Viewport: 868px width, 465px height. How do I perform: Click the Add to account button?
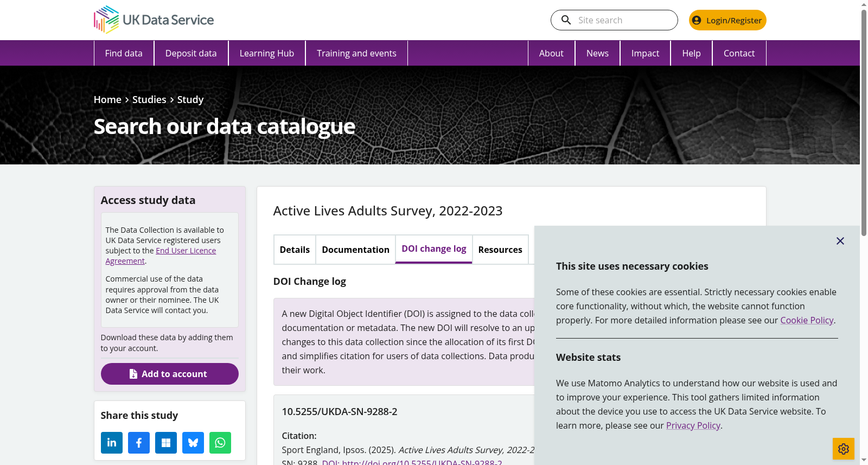pyautogui.click(x=170, y=374)
